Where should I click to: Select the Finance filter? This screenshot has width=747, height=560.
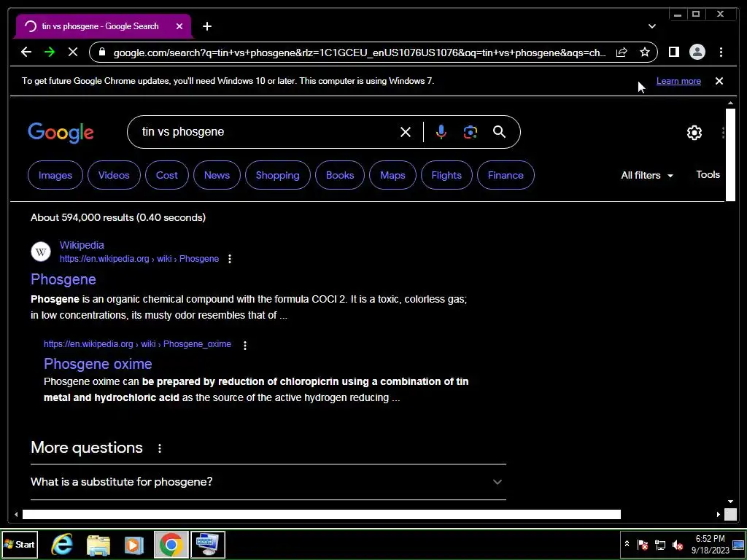(506, 175)
